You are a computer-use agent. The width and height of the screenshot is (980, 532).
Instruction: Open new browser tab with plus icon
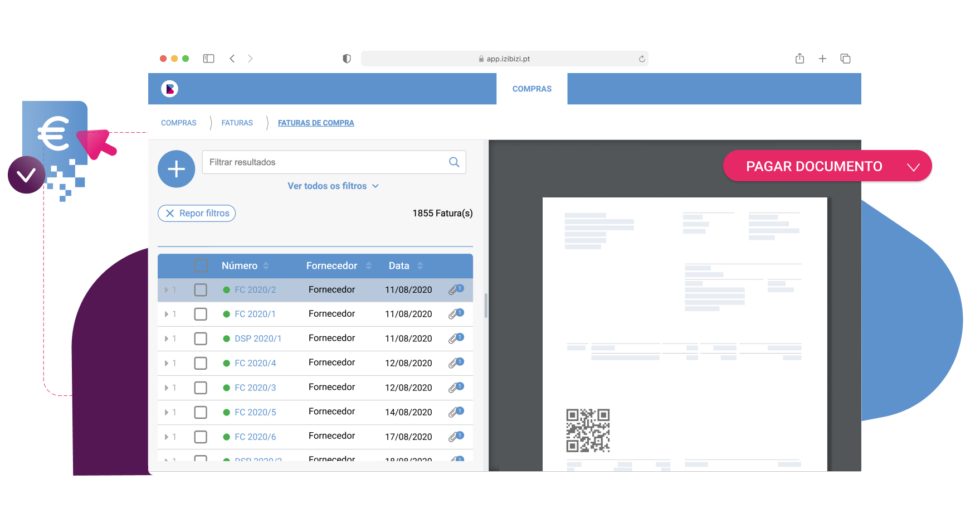[822, 59]
